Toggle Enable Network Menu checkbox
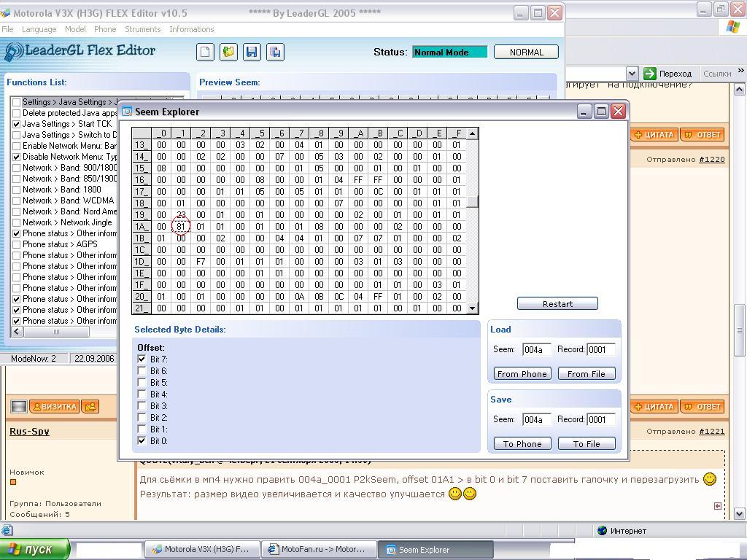The height and width of the screenshot is (560, 747). [17, 146]
